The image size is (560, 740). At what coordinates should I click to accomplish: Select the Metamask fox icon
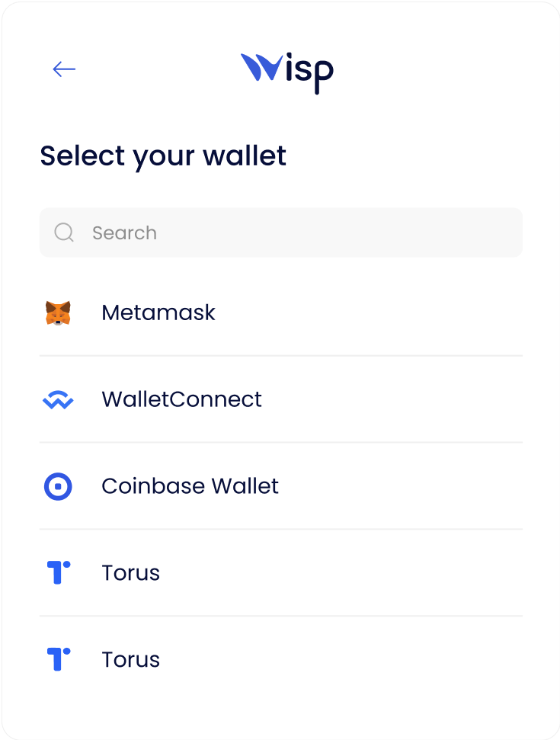click(x=60, y=312)
